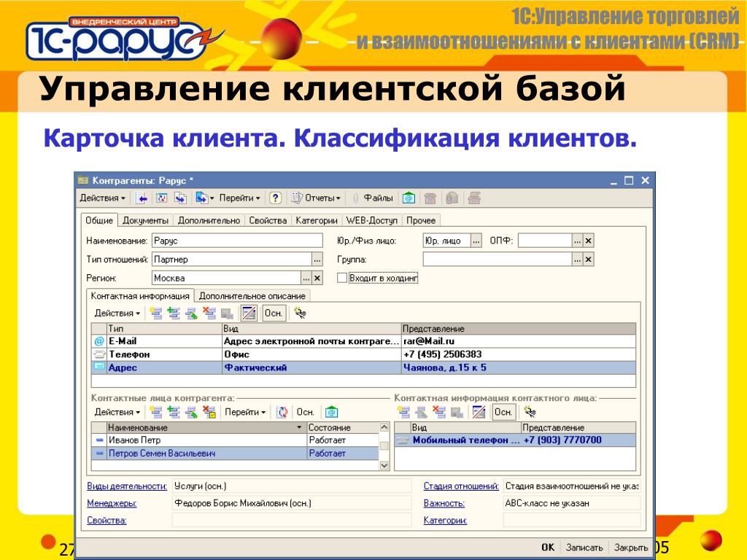Add contact person's info row via add icon

pyautogui.click(x=403, y=413)
